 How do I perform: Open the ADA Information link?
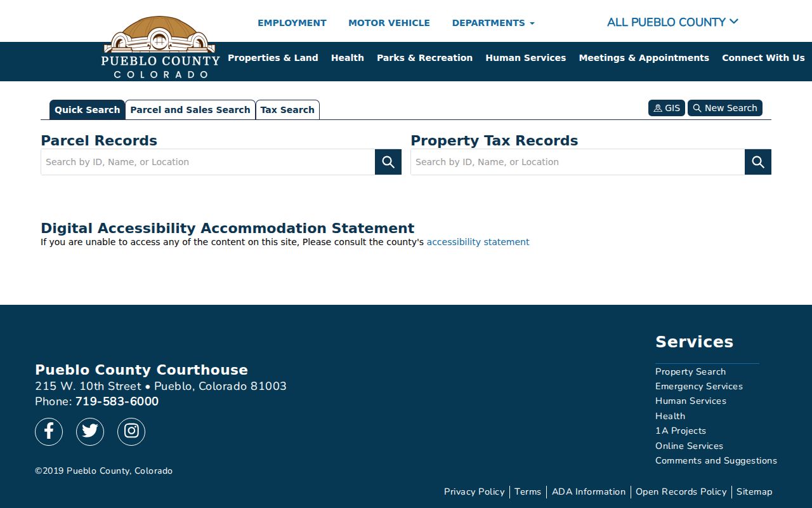click(589, 491)
